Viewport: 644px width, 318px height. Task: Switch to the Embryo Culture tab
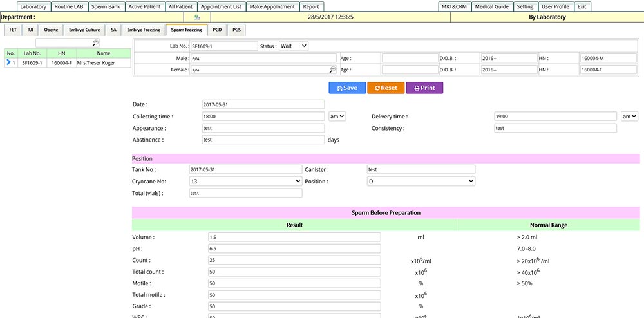click(84, 30)
